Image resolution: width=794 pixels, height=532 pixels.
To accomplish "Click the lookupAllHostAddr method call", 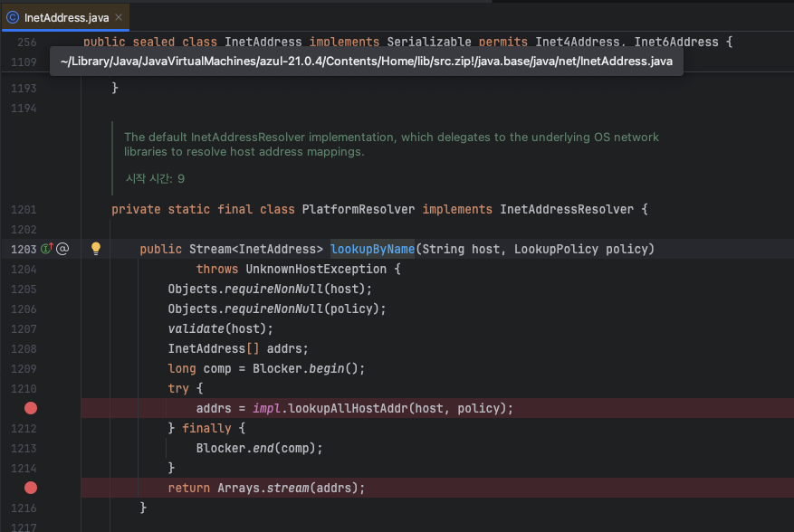I will (349, 408).
